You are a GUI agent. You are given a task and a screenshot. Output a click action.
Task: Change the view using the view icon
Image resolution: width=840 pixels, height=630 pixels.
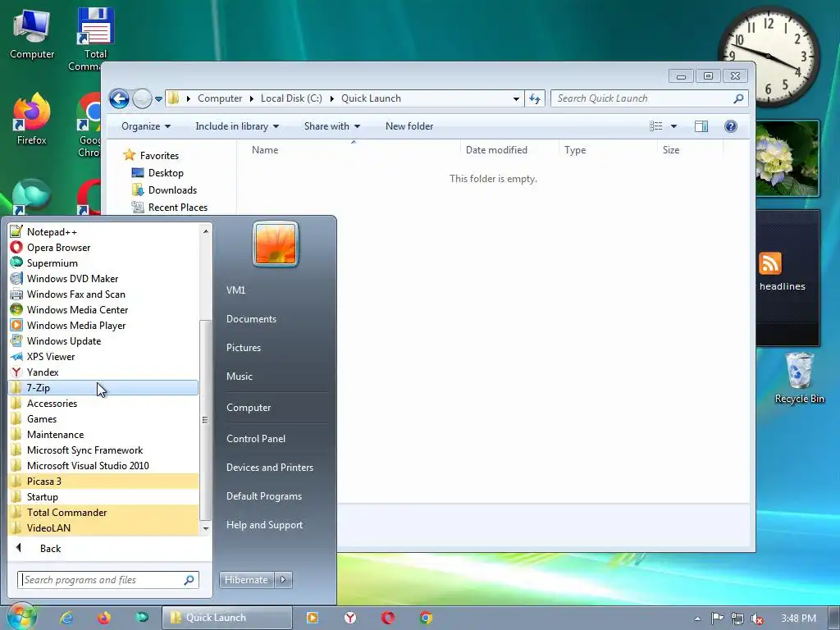(x=655, y=126)
